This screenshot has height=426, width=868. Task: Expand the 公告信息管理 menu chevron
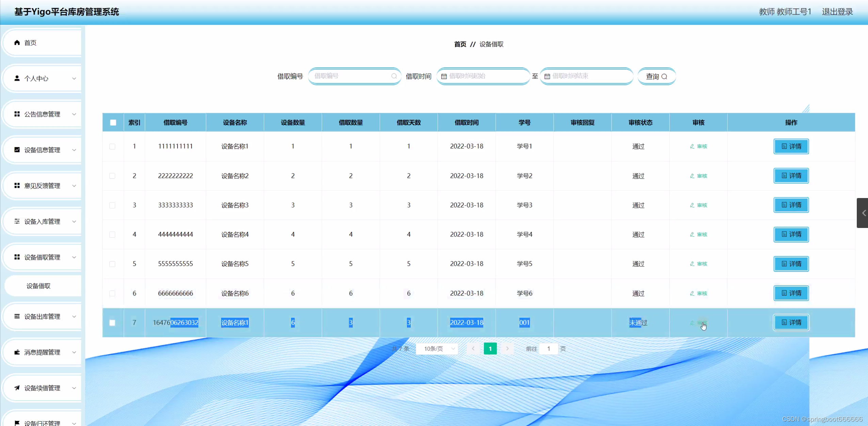[x=74, y=114]
